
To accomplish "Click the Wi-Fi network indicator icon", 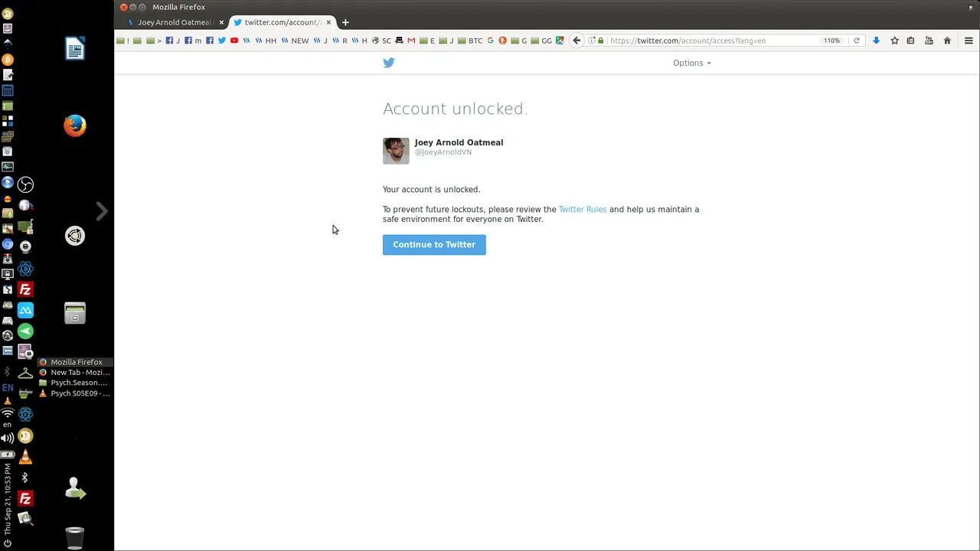I will coord(8,413).
